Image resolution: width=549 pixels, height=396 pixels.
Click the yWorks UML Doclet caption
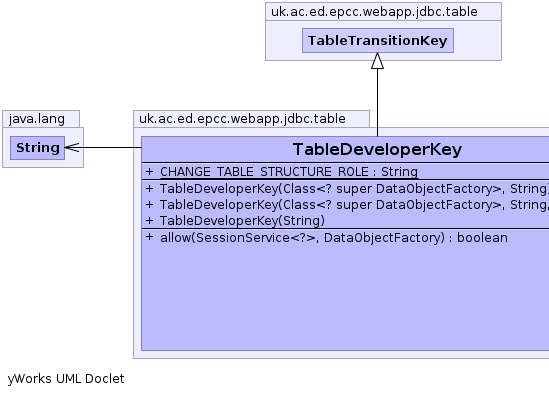click(x=66, y=379)
